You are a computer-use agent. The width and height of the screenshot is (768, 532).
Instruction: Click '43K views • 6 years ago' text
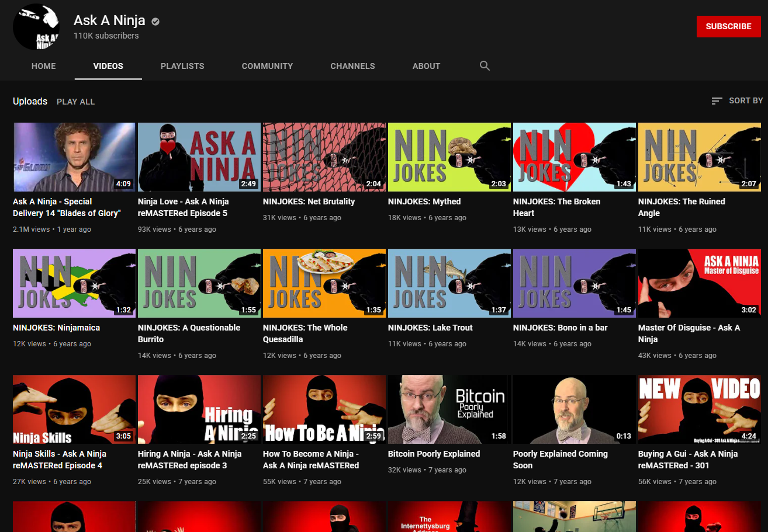pos(677,356)
